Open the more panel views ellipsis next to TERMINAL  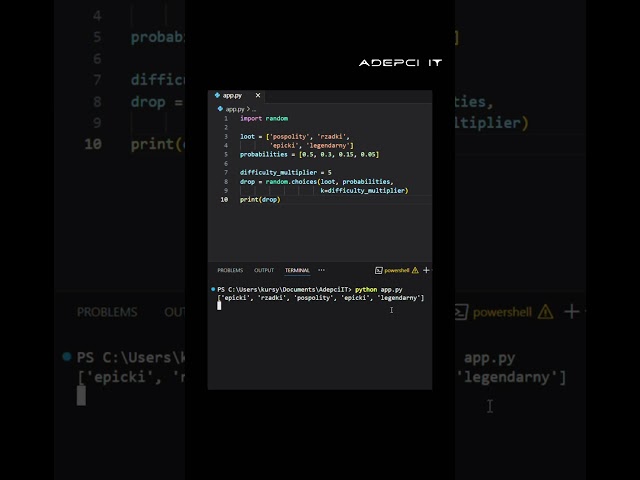point(322,270)
